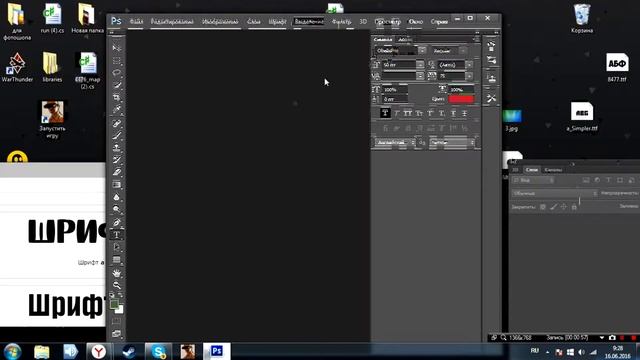Select the Healing Brush tool
The width and height of the screenshot is (640, 360).
[x=117, y=123]
